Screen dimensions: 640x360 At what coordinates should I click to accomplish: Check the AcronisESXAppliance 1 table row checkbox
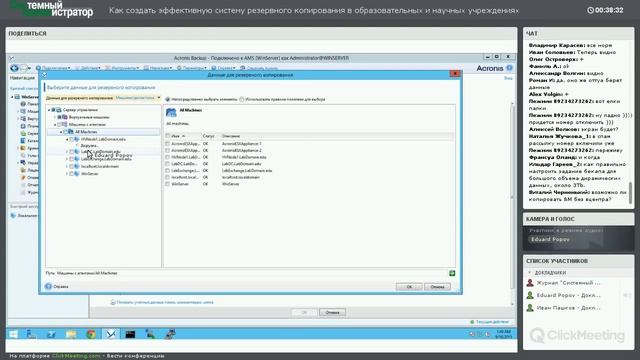[167, 144]
